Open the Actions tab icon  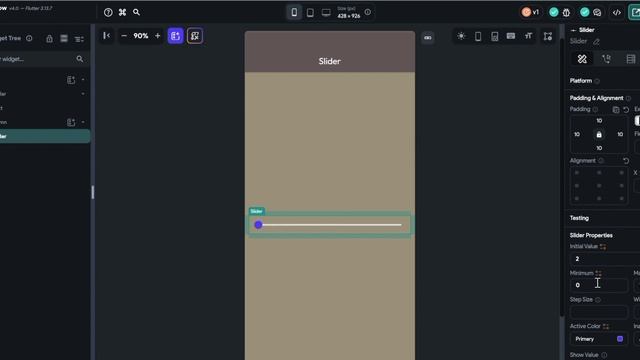(607, 59)
